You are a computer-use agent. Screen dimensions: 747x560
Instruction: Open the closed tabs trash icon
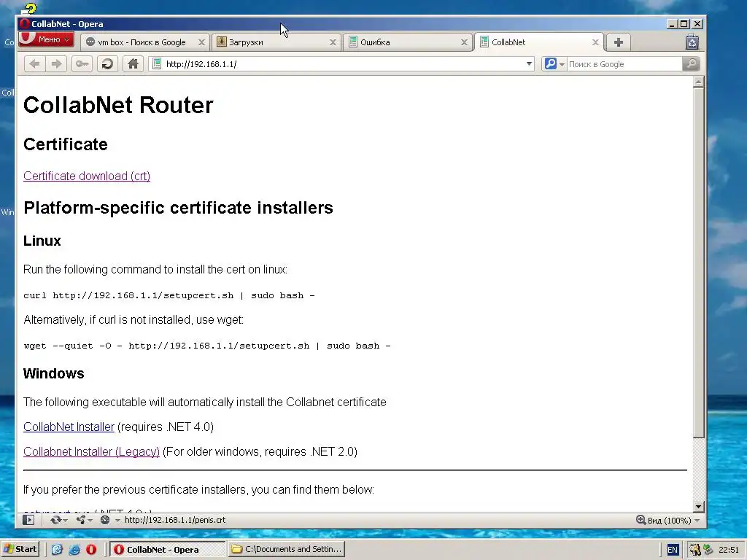692,42
